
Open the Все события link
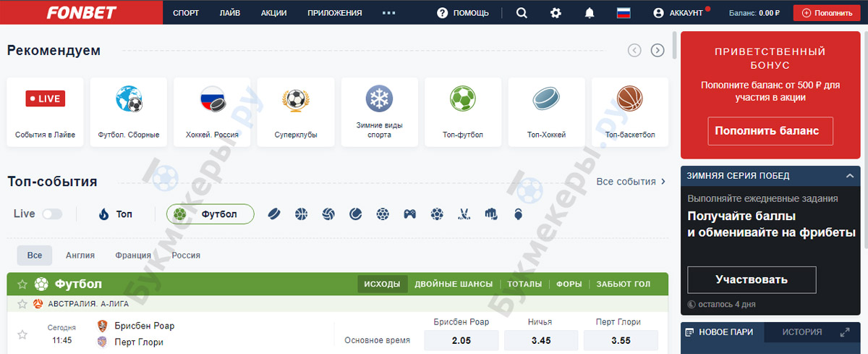(x=631, y=182)
